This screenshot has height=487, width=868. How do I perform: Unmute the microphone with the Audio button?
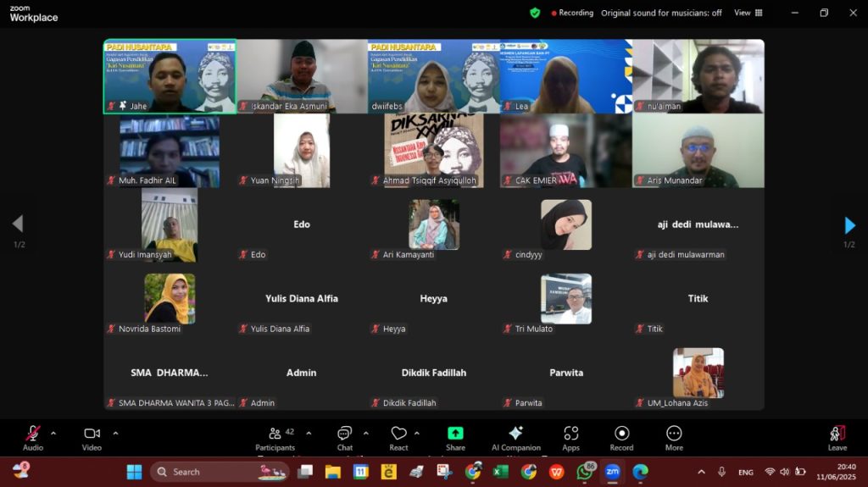click(x=33, y=438)
